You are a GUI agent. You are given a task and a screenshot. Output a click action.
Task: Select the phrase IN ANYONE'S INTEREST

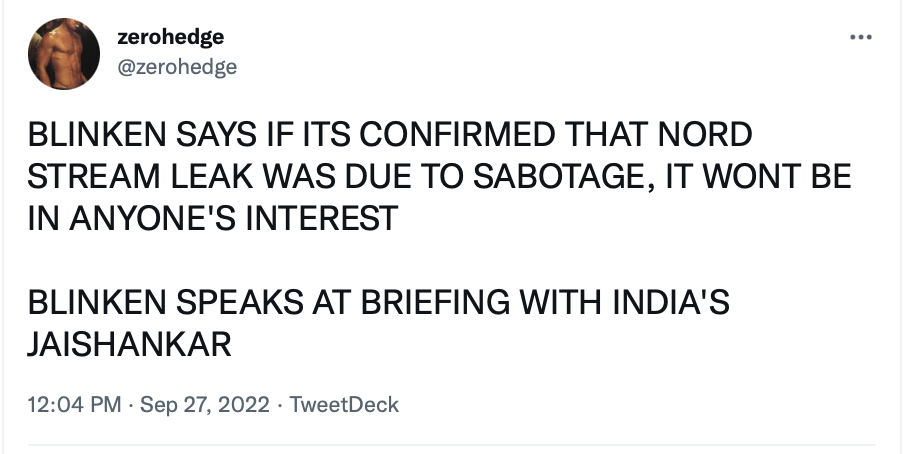(x=213, y=219)
